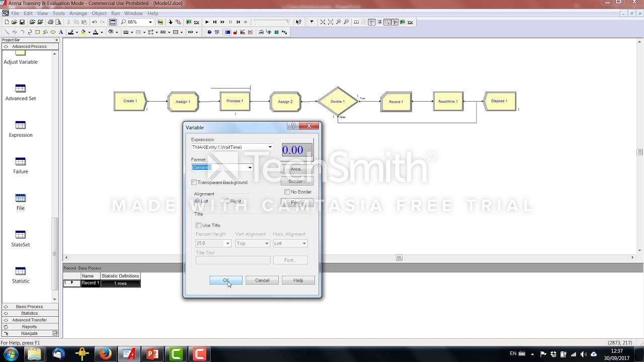Open the Horiz. Alignment Left dropdown

(304, 243)
